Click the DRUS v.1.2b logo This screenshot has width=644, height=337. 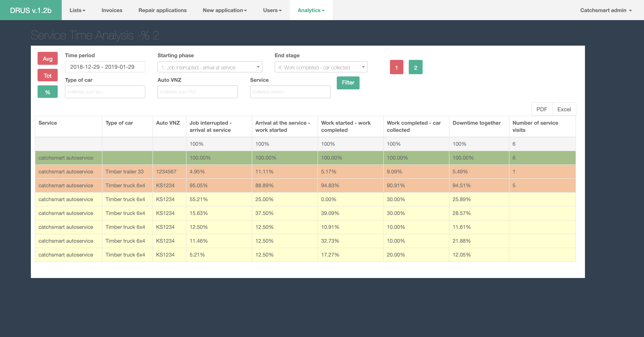click(31, 10)
